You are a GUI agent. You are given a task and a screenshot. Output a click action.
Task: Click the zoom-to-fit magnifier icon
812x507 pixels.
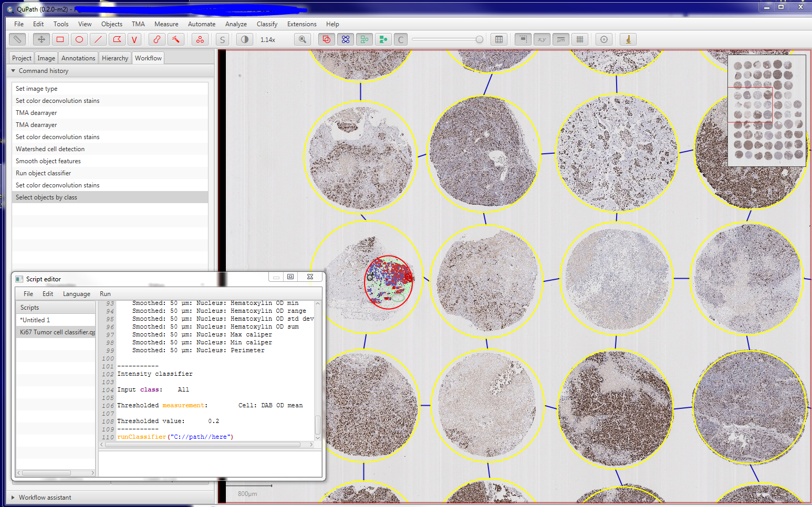coord(303,39)
